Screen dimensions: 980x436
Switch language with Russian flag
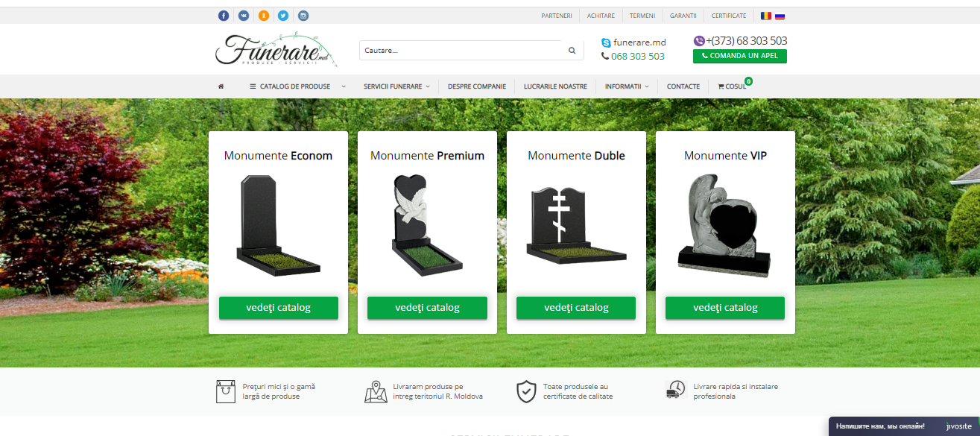pyautogui.click(x=780, y=16)
